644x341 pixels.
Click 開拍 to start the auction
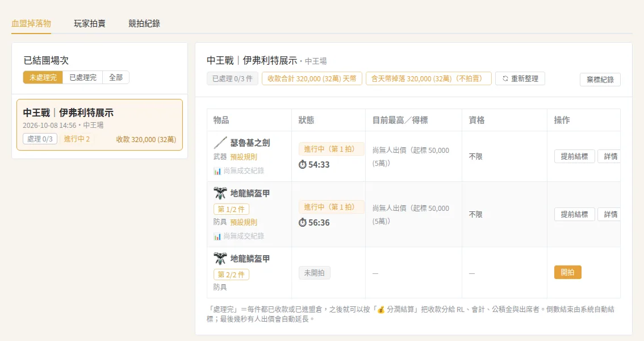567,272
